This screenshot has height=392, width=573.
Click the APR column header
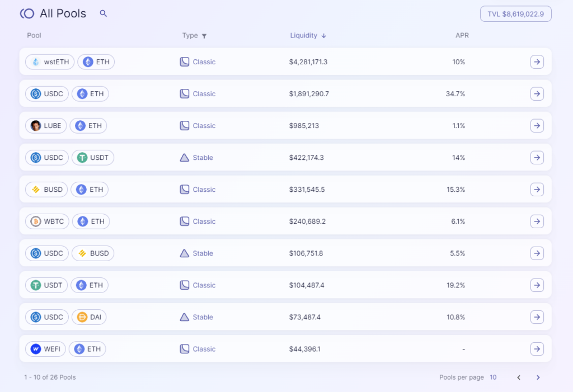[x=462, y=35]
